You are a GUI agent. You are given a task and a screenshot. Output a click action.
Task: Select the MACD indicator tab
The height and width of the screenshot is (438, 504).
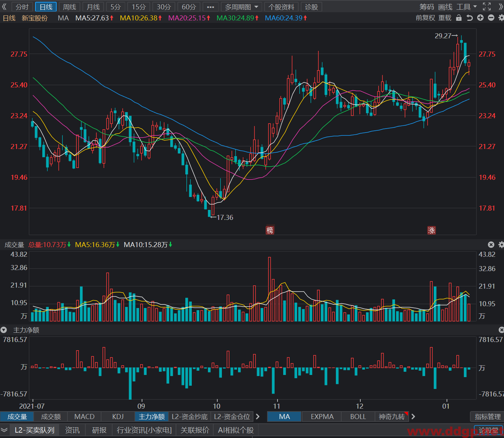84,417
